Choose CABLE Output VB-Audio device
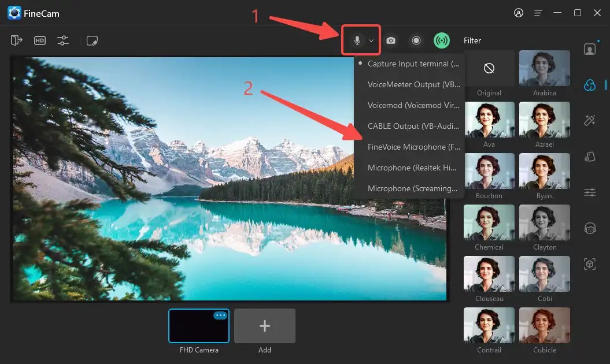 tap(409, 126)
